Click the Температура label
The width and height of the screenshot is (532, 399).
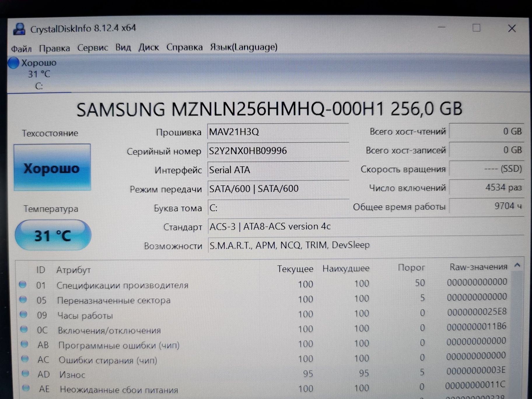point(51,209)
